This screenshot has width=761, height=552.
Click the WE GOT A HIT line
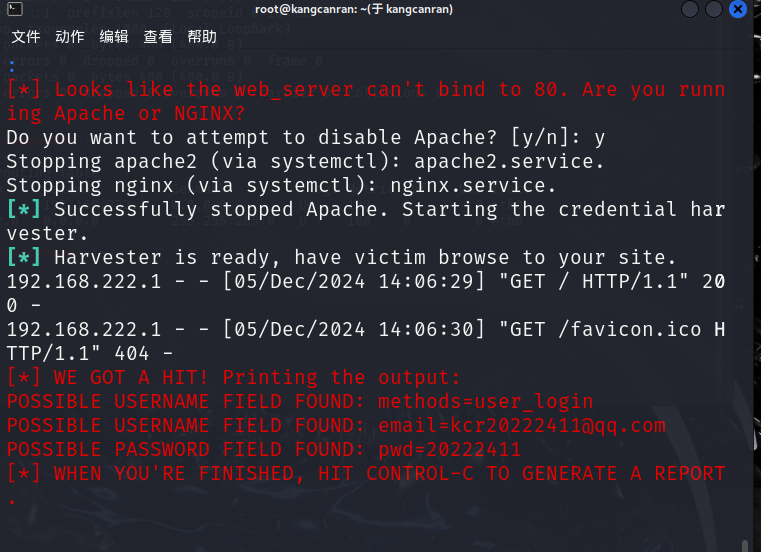[x=233, y=377]
